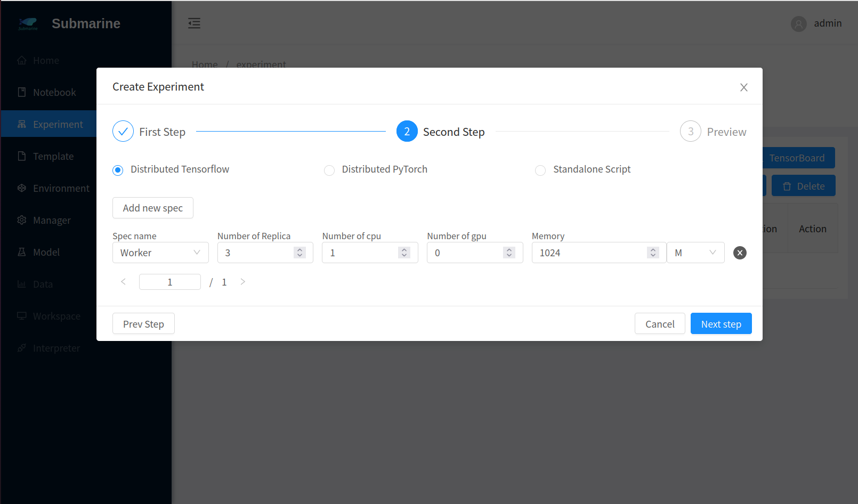Open the Spec name Worker dropdown
This screenshot has height=504, width=858.
(x=160, y=253)
